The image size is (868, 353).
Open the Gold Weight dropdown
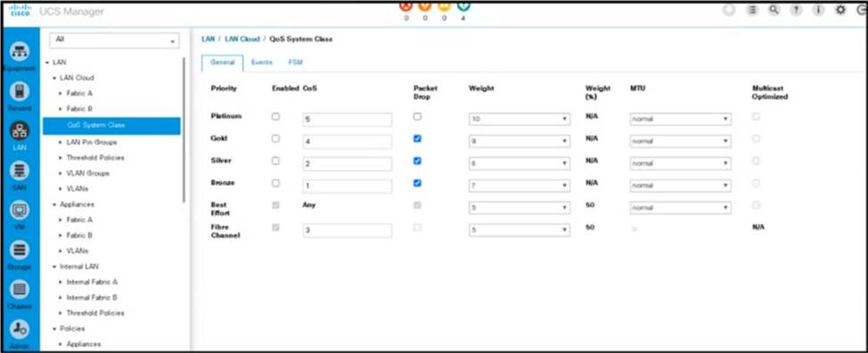pyautogui.click(x=520, y=142)
